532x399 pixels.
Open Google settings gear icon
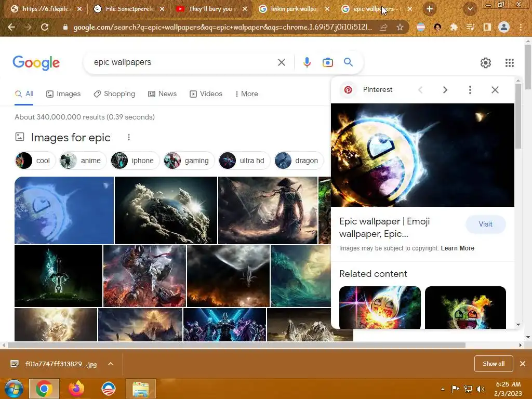(x=486, y=63)
